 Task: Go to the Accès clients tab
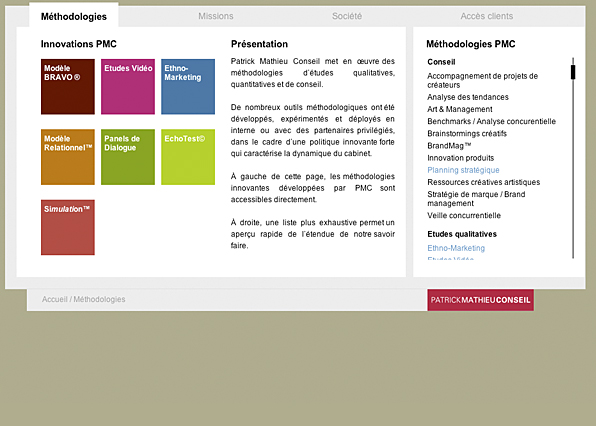click(487, 16)
